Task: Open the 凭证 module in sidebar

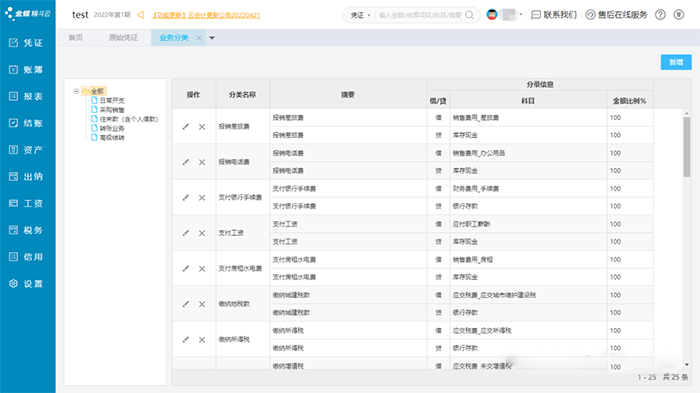Action: 26,43
